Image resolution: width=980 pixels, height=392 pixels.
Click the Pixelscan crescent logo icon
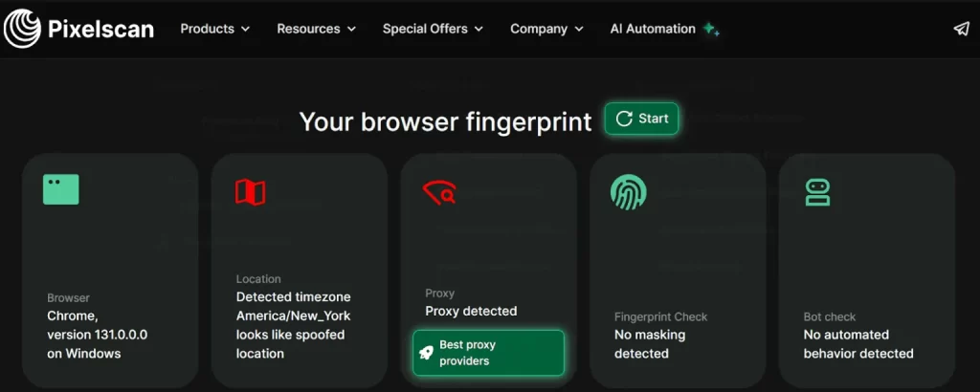click(x=22, y=29)
